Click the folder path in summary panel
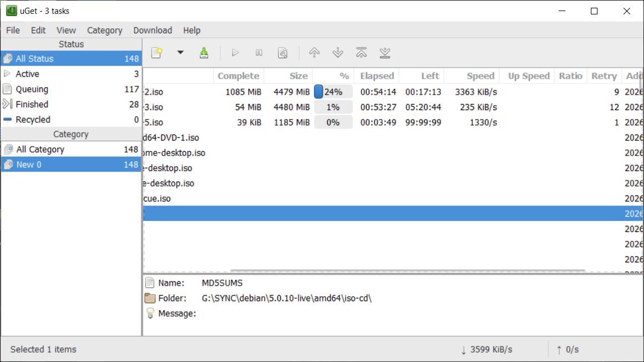The width and height of the screenshot is (644, 362). (287, 298)
